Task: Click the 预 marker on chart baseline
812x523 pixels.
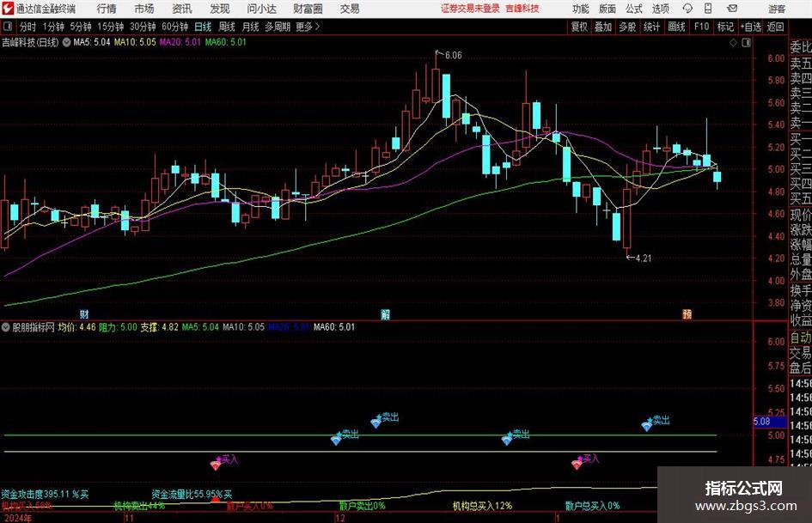Action: coord(687,313)
